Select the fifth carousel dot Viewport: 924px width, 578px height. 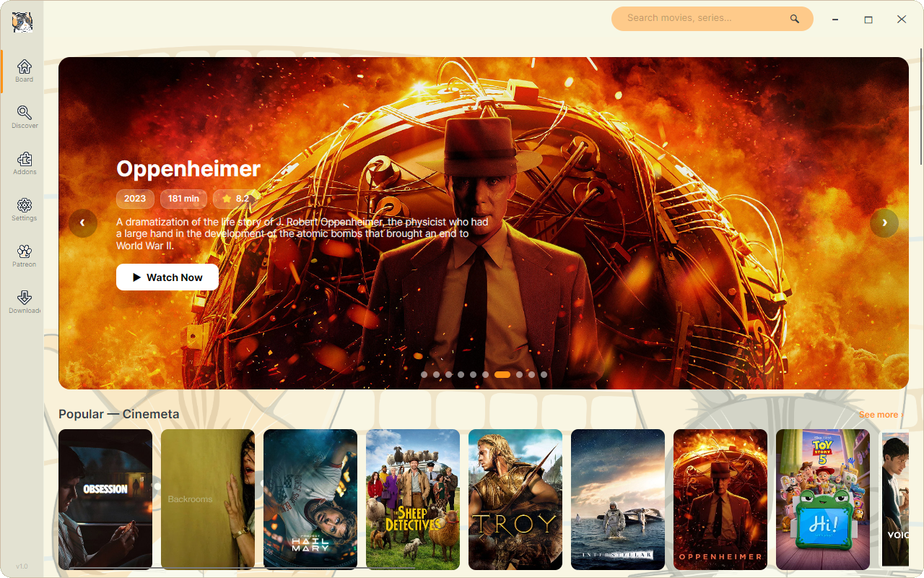[x=473, y=375]
